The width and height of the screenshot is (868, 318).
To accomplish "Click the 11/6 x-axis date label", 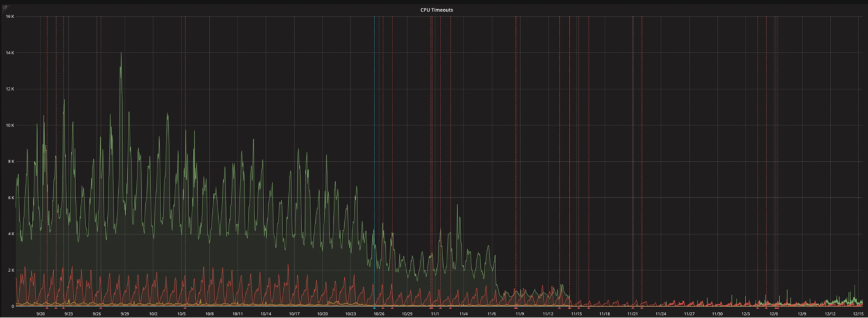I will [x=492, y=314].
